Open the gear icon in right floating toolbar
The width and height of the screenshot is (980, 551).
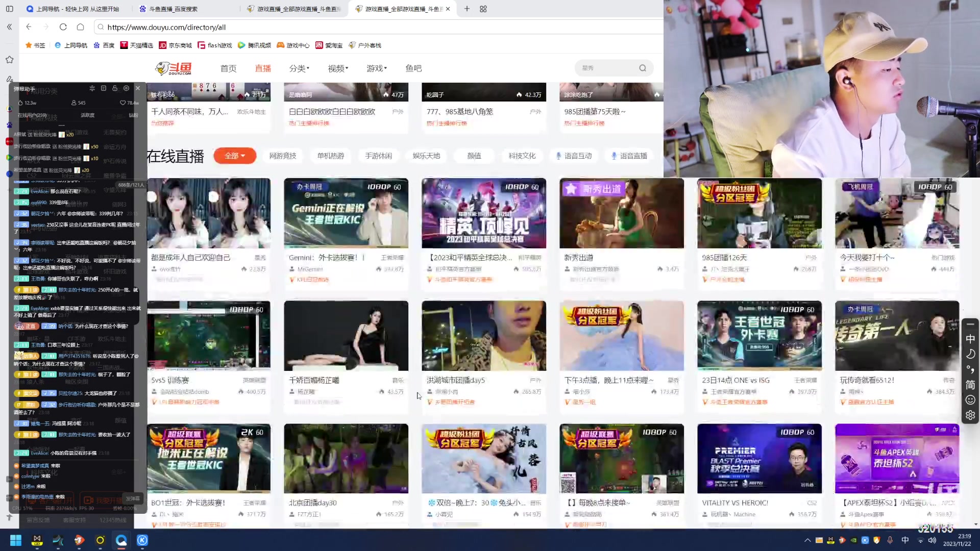click(970, 415)
